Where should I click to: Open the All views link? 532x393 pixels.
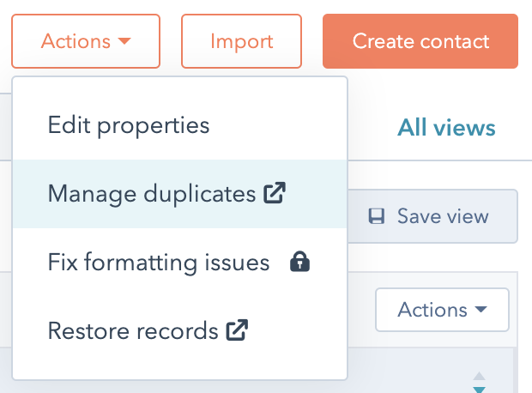point(446,129)
